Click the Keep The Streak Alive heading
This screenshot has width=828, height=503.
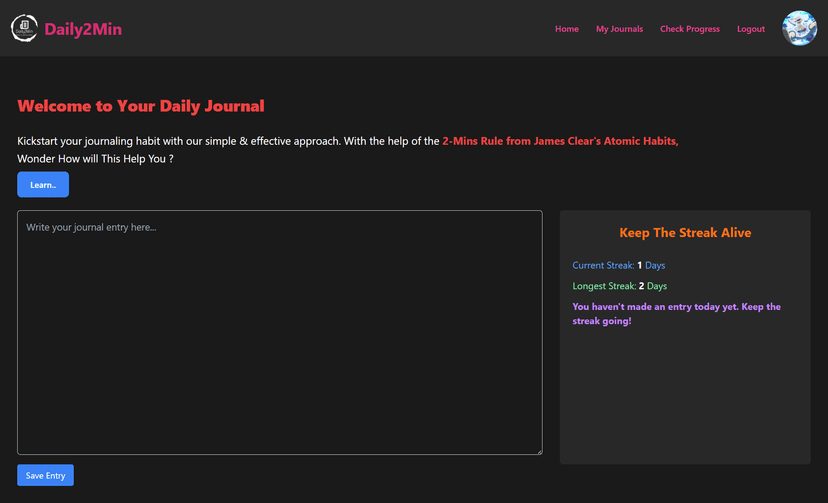[685, 233]
